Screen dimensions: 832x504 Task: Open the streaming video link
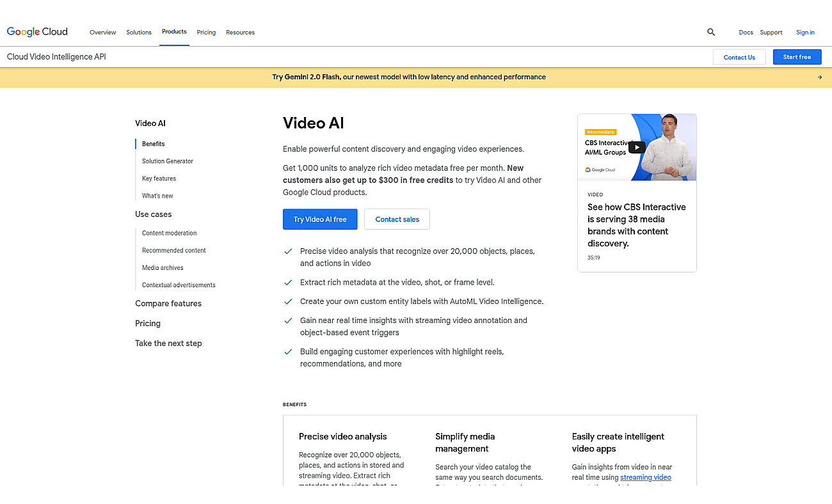(646, 477)
